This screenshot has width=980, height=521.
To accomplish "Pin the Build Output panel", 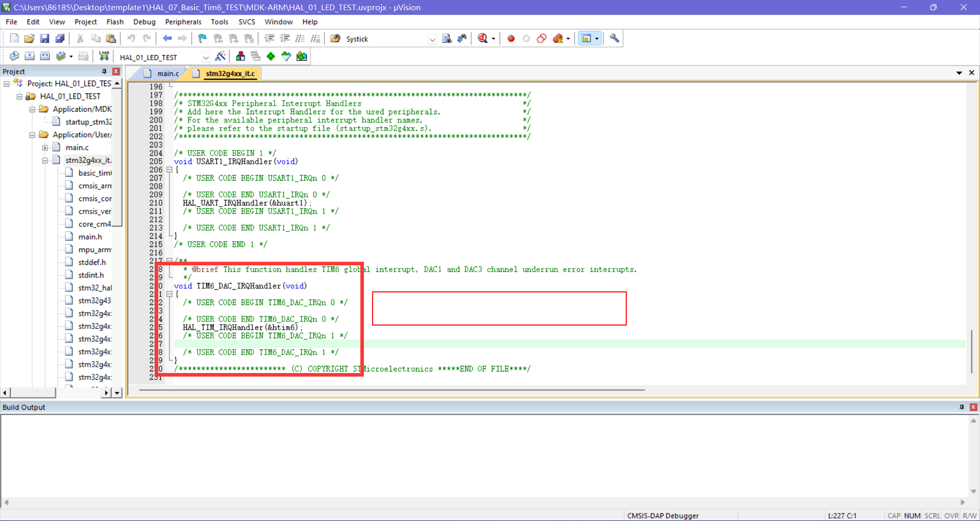I will tap(962, 407).
